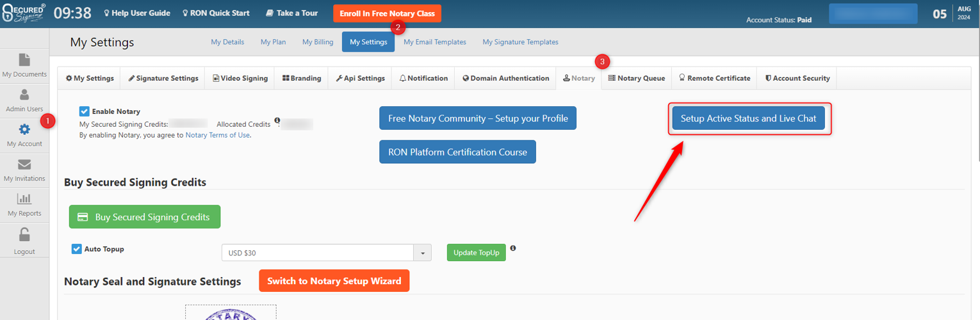This screenshot has height=320, width=980.
Task: Open the Signature Settings tab
Action: [x=163, y=78]
